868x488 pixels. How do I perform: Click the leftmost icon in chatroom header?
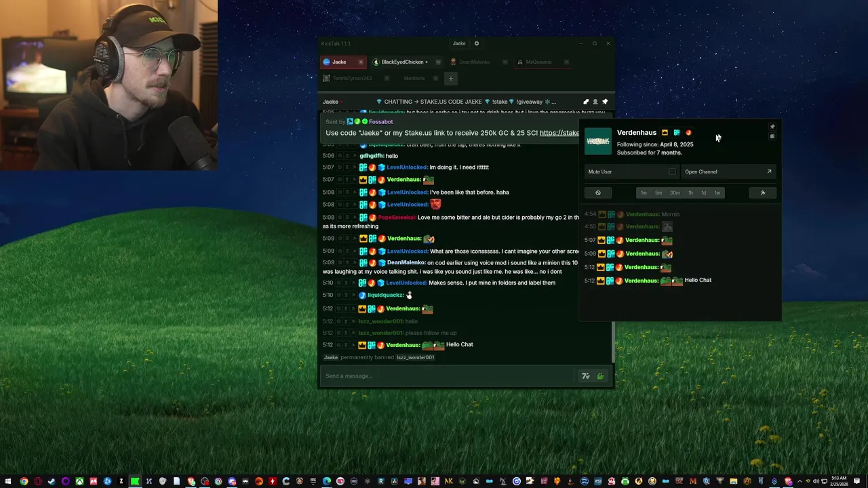[586, 102]
